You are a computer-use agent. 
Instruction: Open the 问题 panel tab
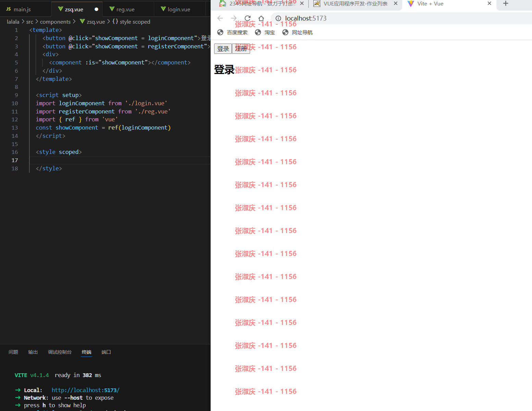(13, 352)
